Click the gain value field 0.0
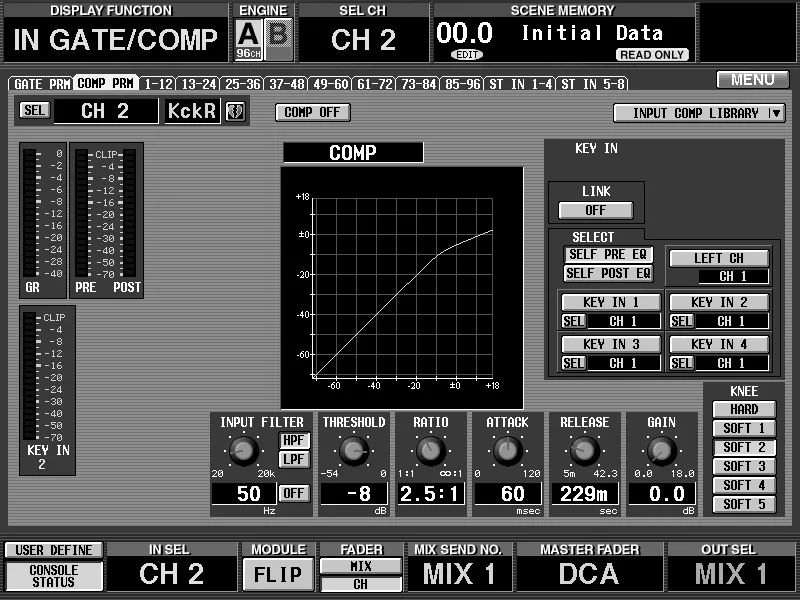 pos(662,493)
